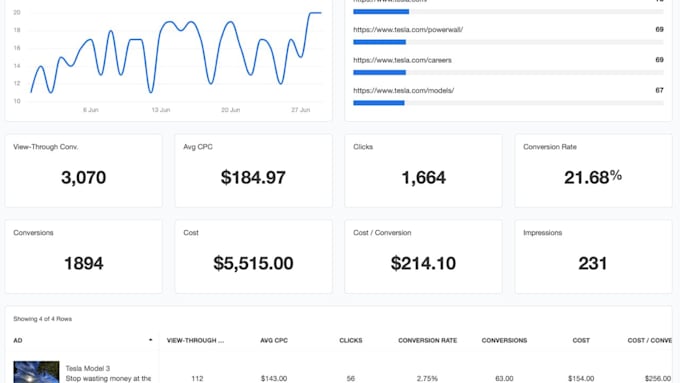Open the https://www.tesla.com/careers link
This screenshot has height=383, width=680.
(x=402, y=60)
